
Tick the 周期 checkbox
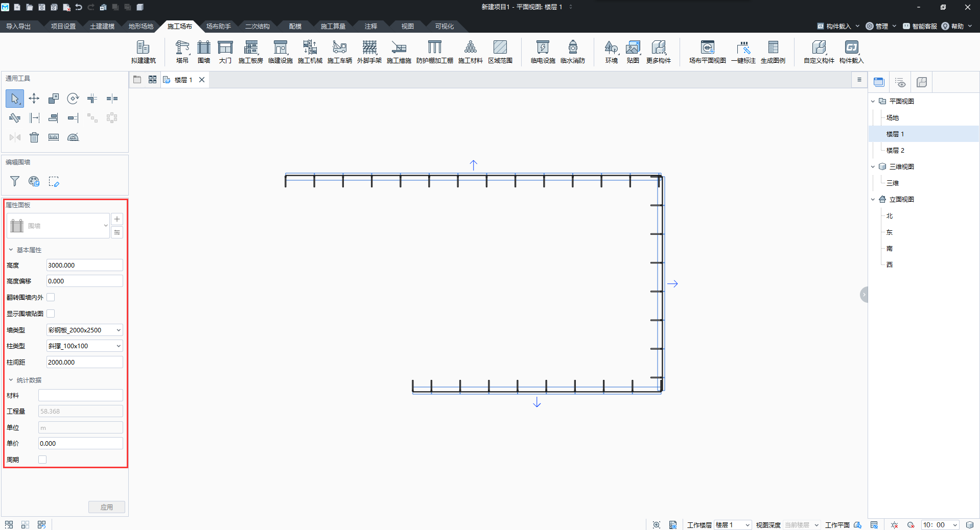click(42, 460)
